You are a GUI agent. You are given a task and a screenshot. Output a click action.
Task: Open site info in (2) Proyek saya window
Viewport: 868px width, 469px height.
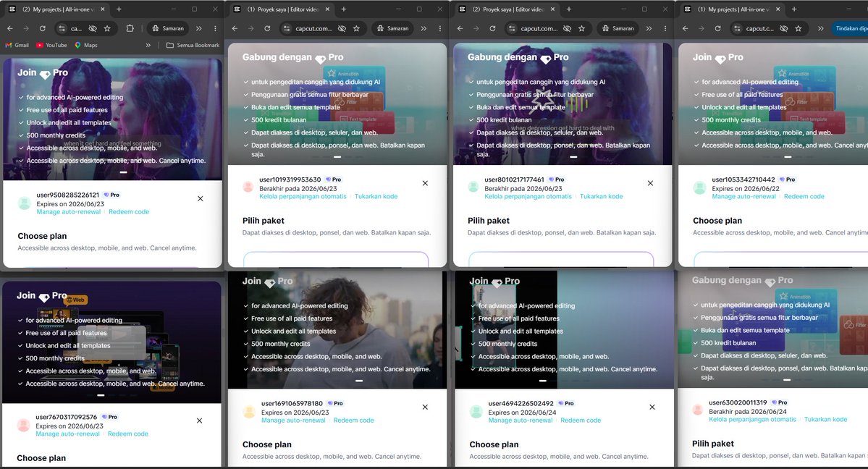tap(512, 28)
